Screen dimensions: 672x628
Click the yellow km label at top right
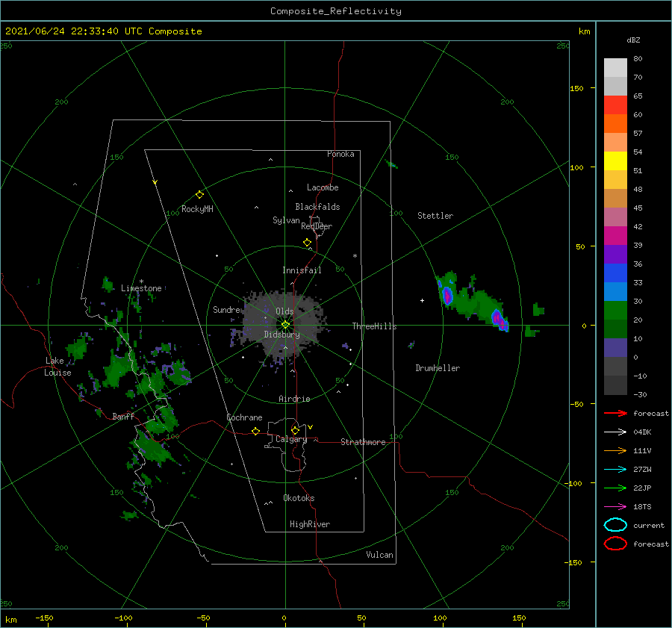[x=584, y=31]
